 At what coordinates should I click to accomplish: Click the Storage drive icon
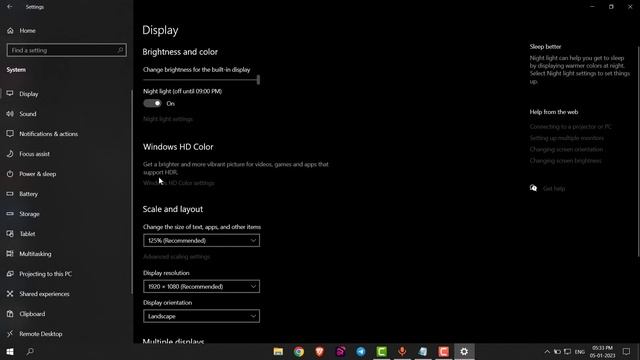click(x=10, y=214)
